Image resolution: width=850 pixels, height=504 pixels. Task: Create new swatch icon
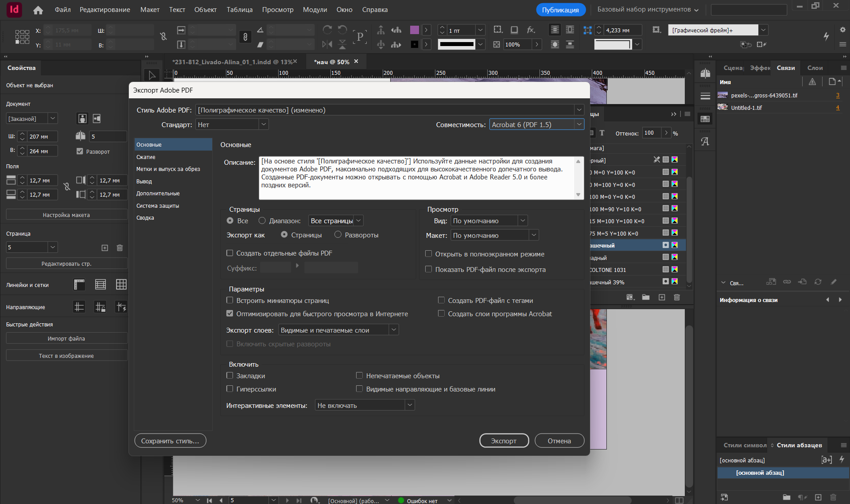(x=662, y=297)
